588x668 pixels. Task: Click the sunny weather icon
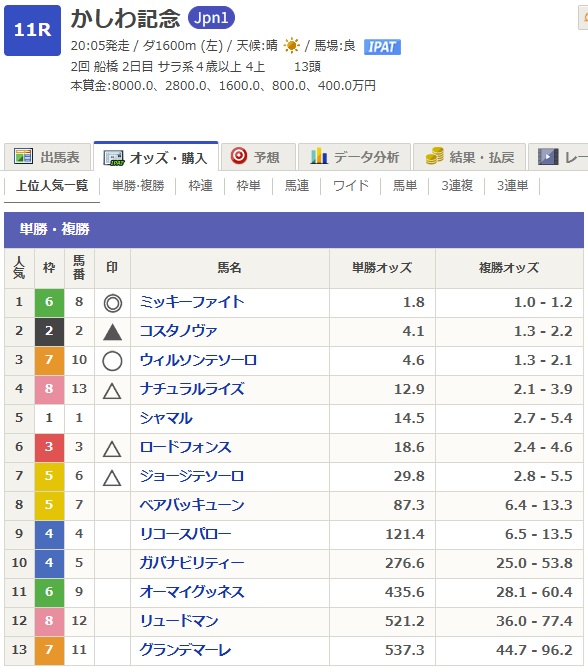click(291, 45)
